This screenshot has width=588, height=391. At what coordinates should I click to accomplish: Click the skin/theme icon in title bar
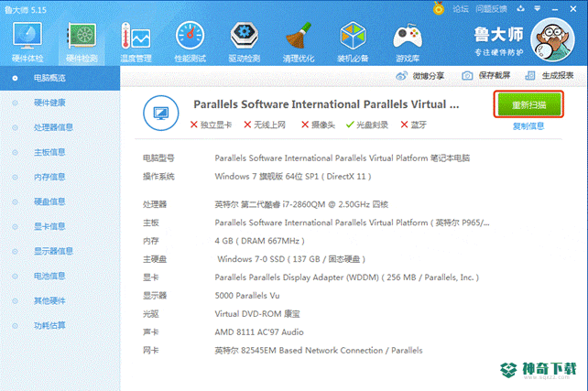[520, 8]
